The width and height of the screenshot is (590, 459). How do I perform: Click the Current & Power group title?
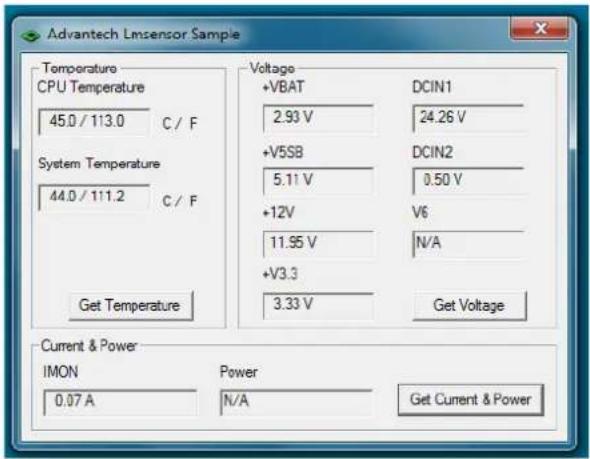coord(89,346)
